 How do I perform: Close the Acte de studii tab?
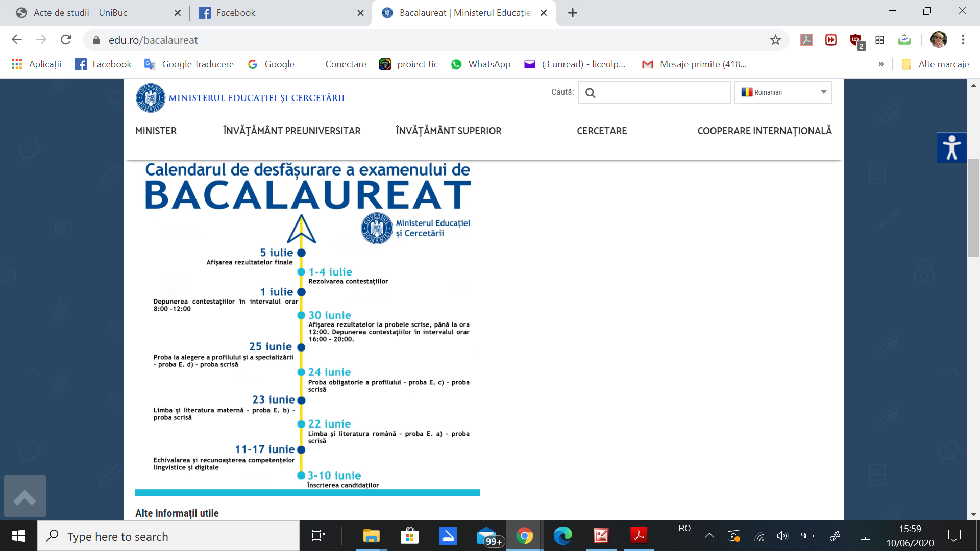point(178,13)
